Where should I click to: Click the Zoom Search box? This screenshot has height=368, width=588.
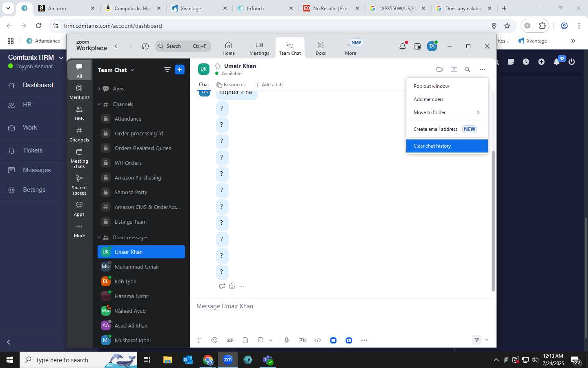pos(183,46)
